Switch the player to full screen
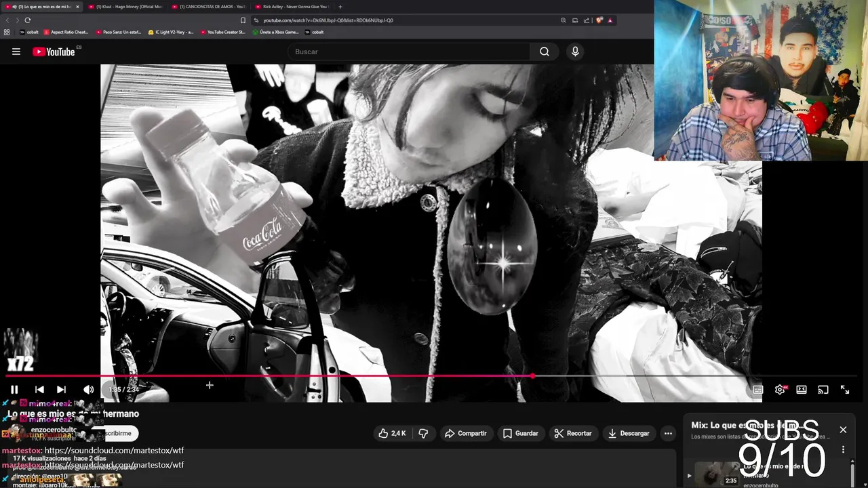The image size is (868, 488). coord(845,390)
